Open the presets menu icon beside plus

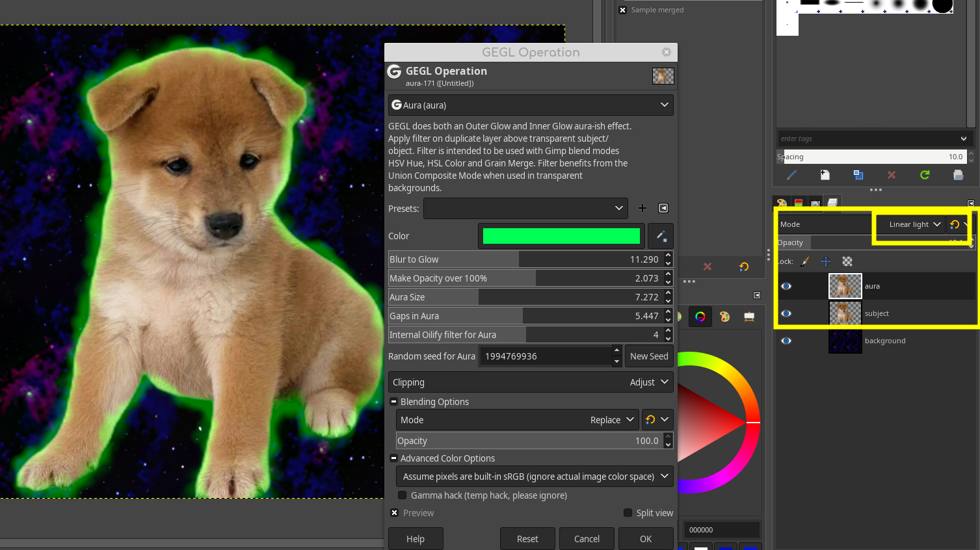663,208
